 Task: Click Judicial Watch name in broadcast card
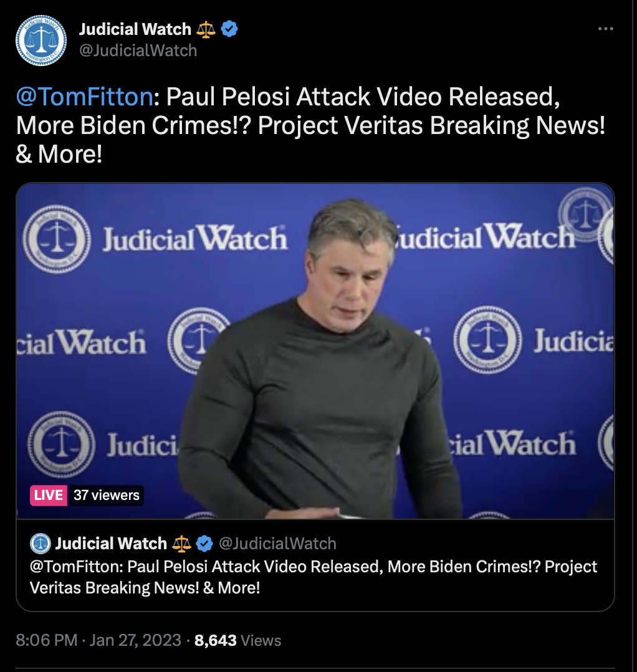(111, 544)
